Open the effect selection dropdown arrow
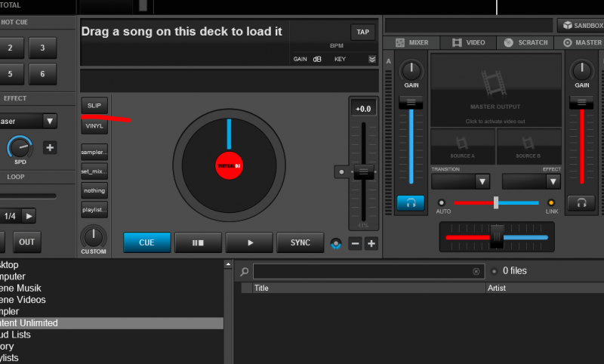Screen dimensions: 604x364 (x=50, y=121)
